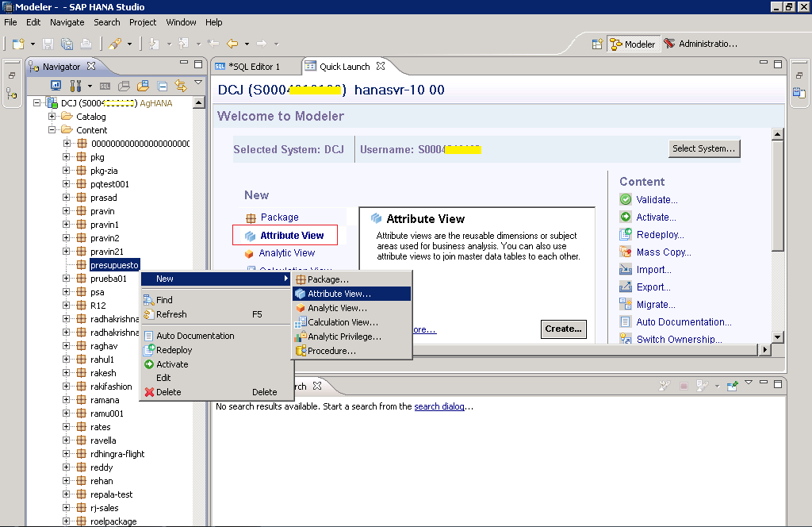Image resolution: width=812 pixels, height=527 pixels.
Task: Click the Select System... button
Action: pos(704,148)
